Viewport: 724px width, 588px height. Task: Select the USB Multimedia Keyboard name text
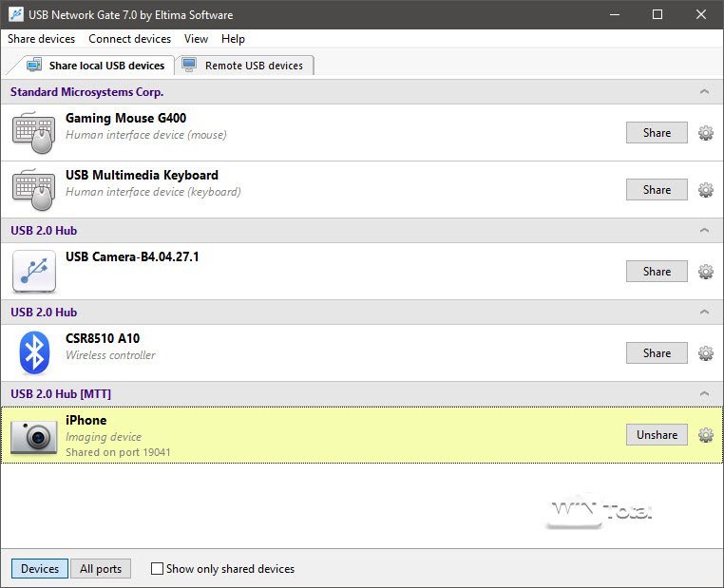(x=142, y=175)
